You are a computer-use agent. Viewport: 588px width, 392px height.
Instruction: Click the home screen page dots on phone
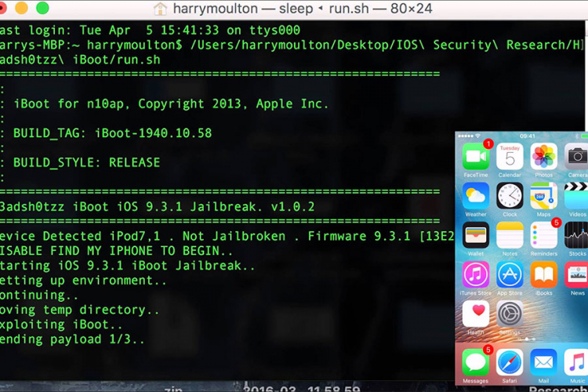527,339
